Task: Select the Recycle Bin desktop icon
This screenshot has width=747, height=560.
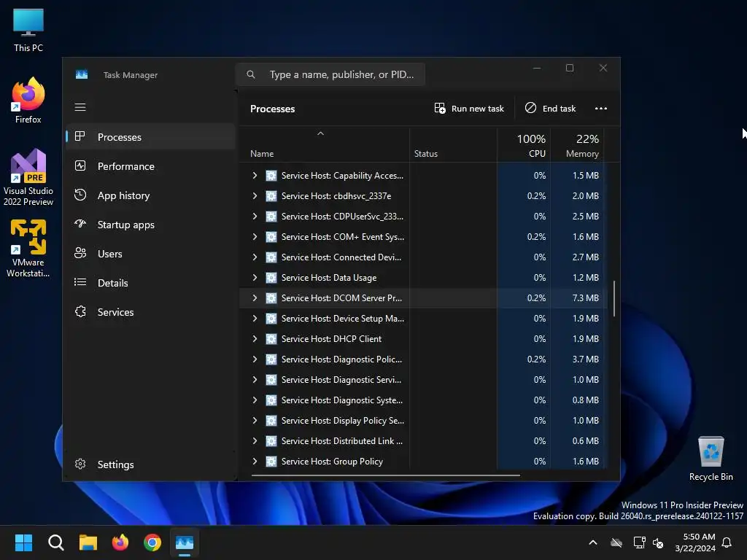Action: pos(711,459)
